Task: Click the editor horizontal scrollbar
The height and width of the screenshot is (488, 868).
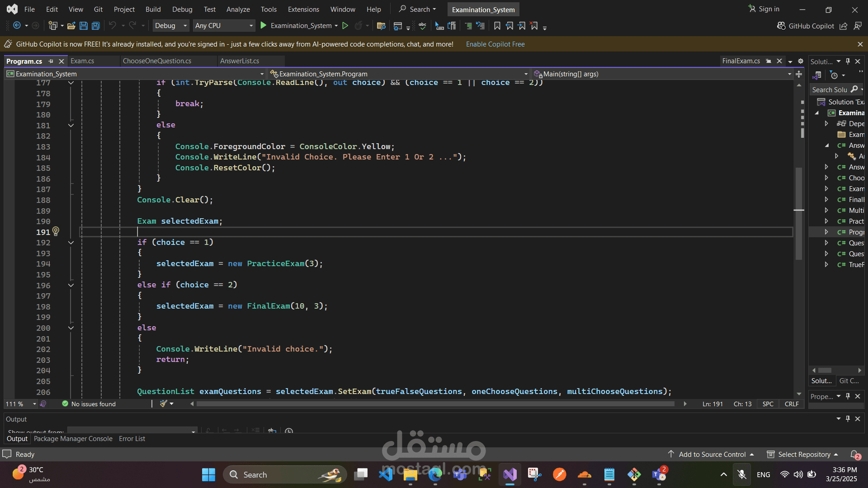Action: point(435,404)
